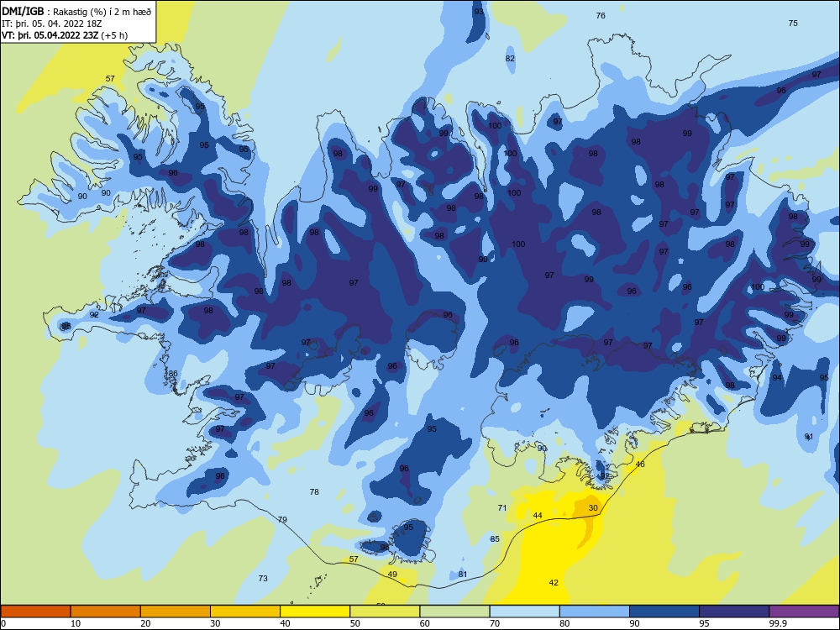Click the humidity value 76 at the top
840x630 pixels.
(x=601, y=15)
